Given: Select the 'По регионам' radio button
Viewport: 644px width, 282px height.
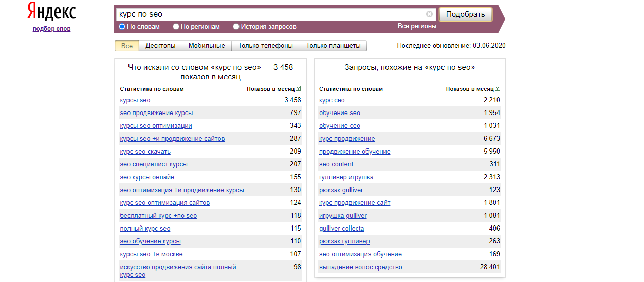Looking at the screenshot, I should tap(176, 26).
